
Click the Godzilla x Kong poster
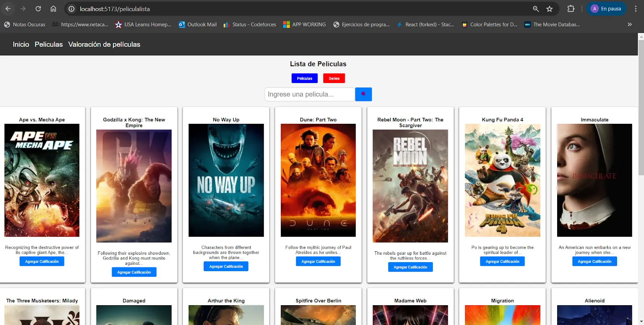tap(134, 186)
